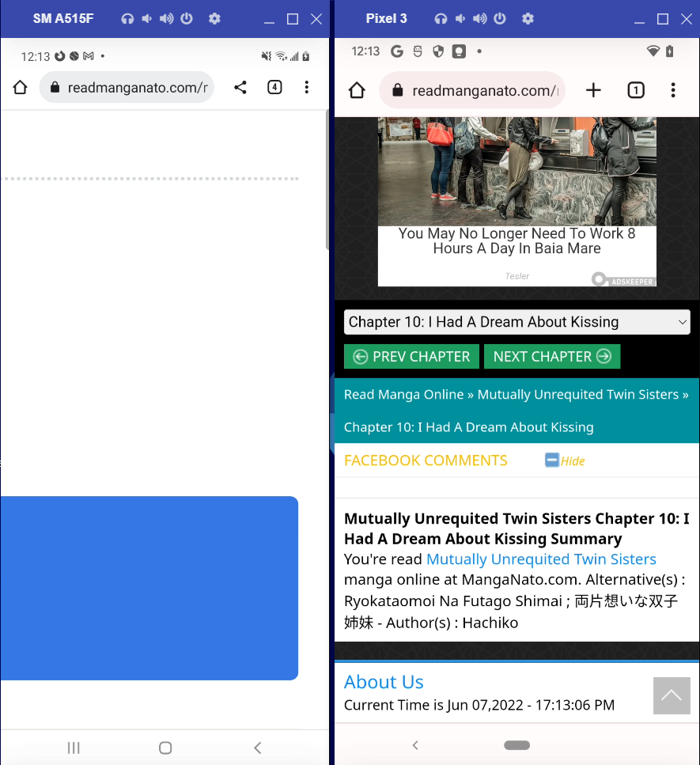Open the tab switcher showing 4 tabs
The image size is (700, 765).
point(274,88)
